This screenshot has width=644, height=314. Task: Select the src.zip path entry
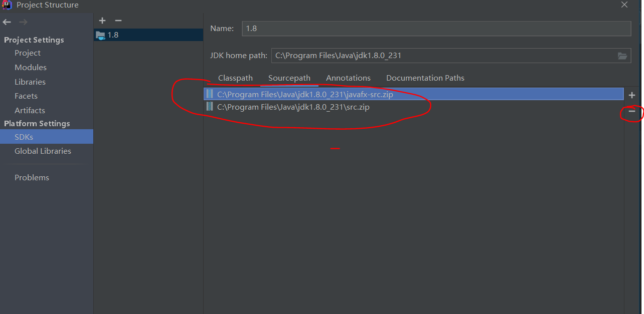tap(414, 107)
